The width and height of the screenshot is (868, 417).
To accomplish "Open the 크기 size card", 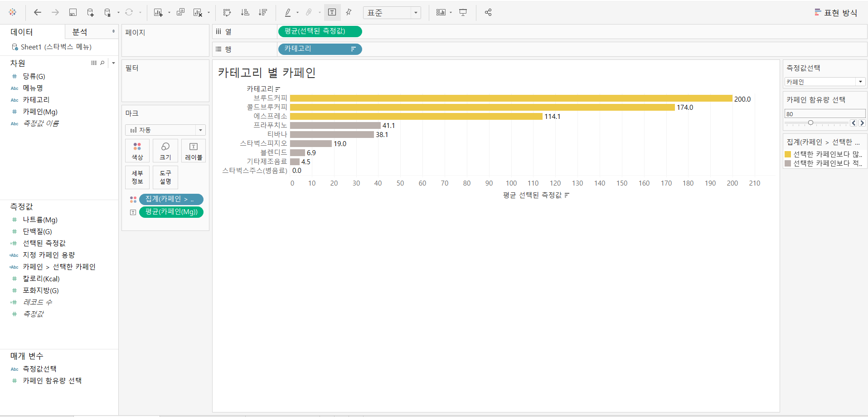I will pyautogui.click(x=165, y=151).
